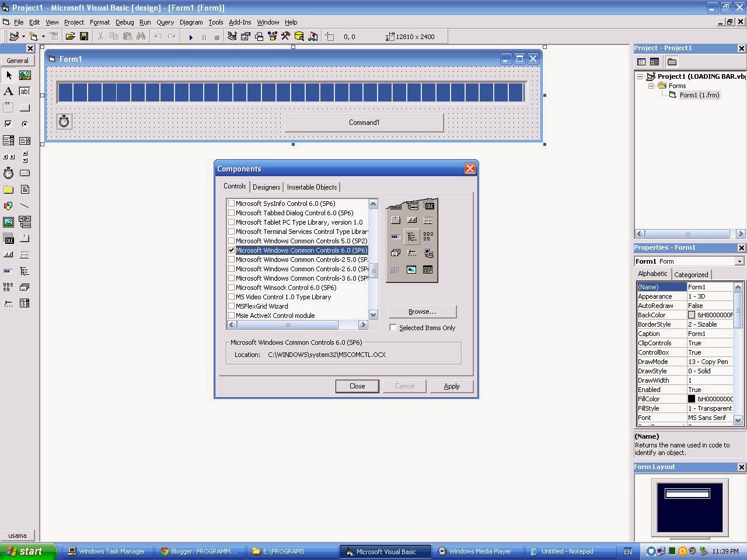The width and height of the screenshot is (747, 560).
Task: Select the Label tool in the toolbox
Action: tap(8, 92)
